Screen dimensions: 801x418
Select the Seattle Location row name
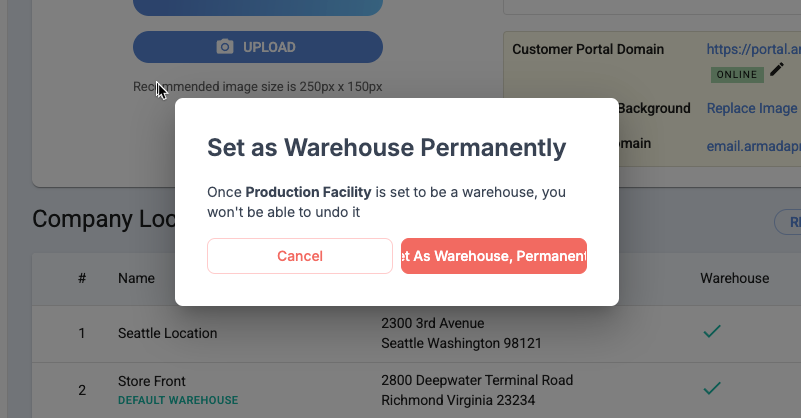tap(167, 333)
